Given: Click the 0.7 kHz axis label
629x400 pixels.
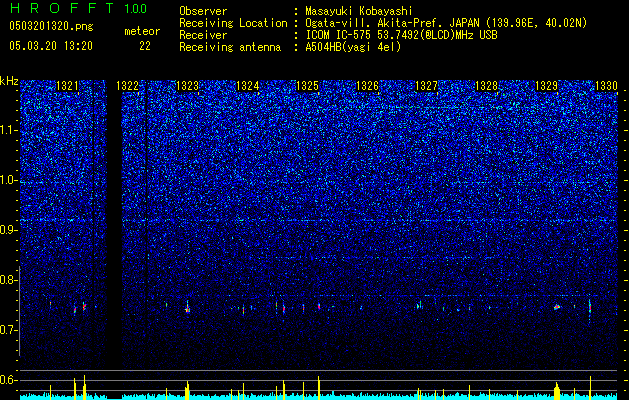Looking at the screenshot, I should click(x=9, y=330).
